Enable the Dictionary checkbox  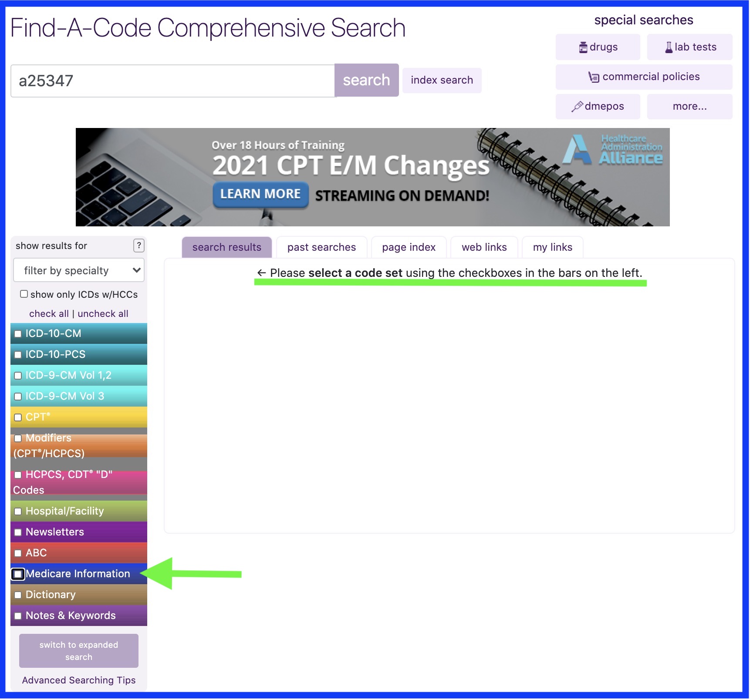(x=18, y=595)
